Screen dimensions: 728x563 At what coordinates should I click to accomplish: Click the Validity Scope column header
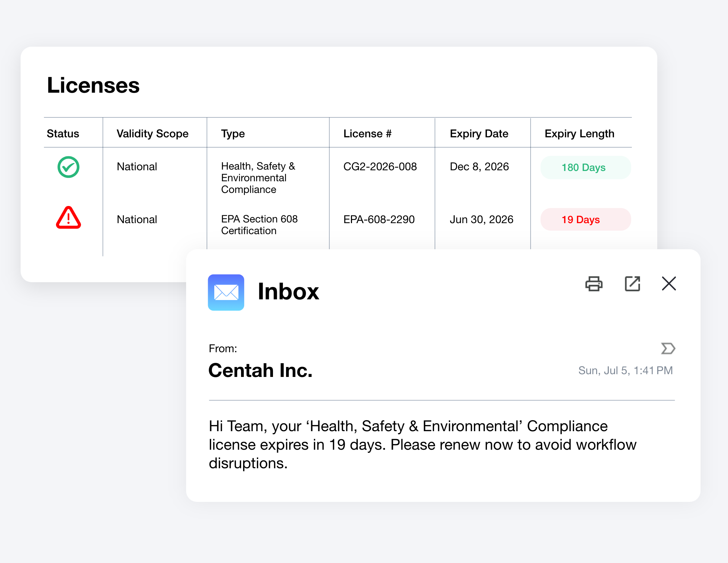152,134
